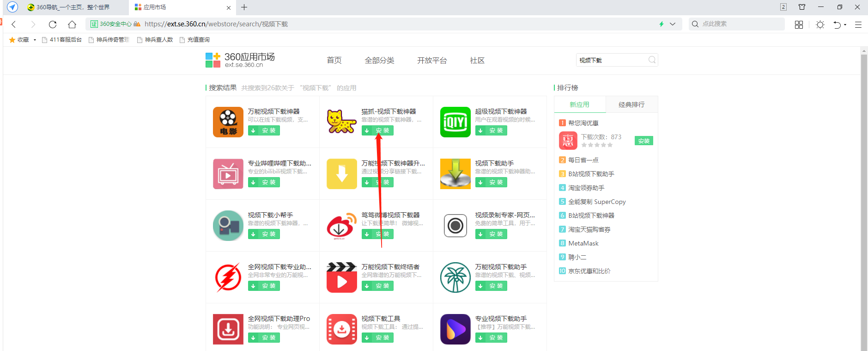Open the red lightning 全网视频下载专业助手 icon

click(228, 277)
